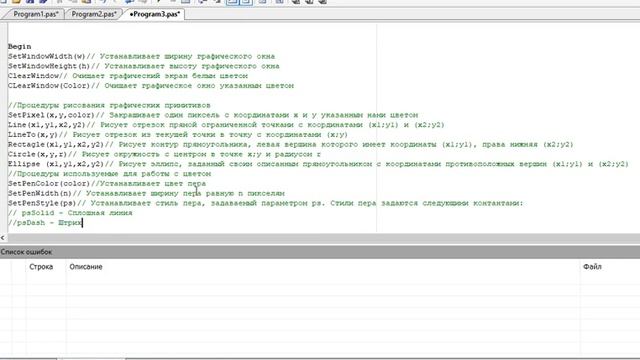Select the Program3.pas tab
This screenshot has height=360, width=640.
pos(155,14)
